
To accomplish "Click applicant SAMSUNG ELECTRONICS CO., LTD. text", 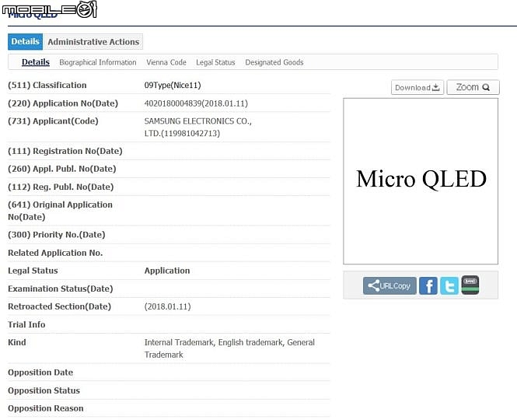I will tap(197, 128).
